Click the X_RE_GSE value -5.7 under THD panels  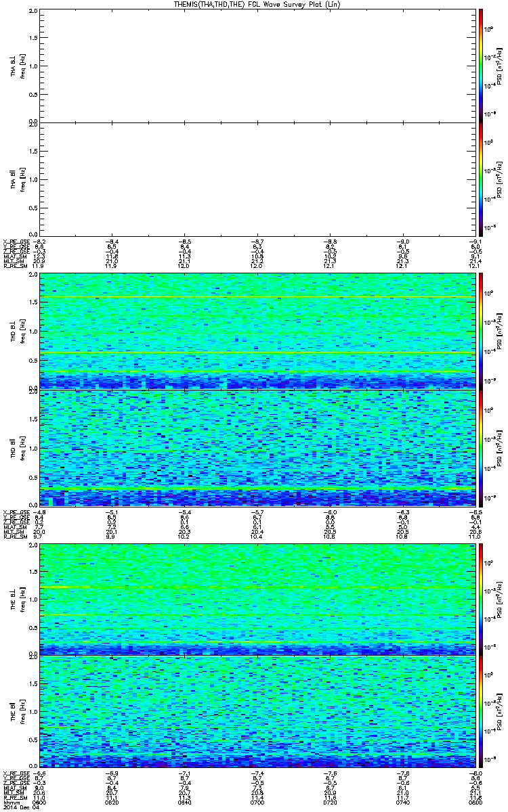[x=258, y=511]
